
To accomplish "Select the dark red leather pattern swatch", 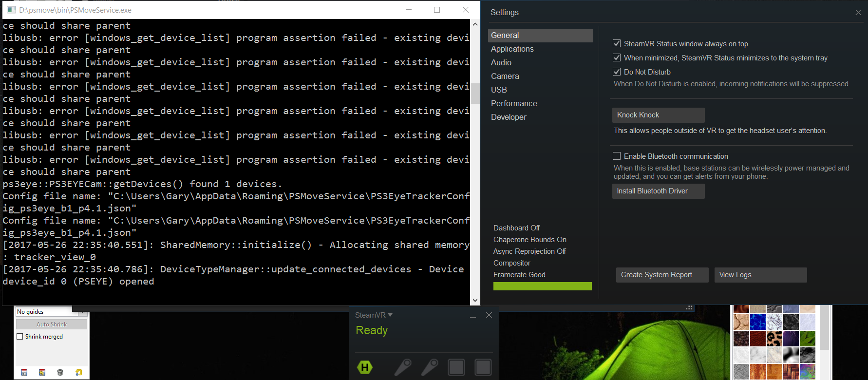I will [758, 339].
